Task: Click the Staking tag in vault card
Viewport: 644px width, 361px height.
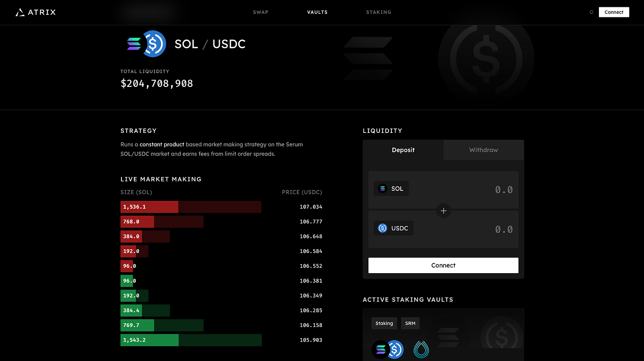Action: coord(384,323)
